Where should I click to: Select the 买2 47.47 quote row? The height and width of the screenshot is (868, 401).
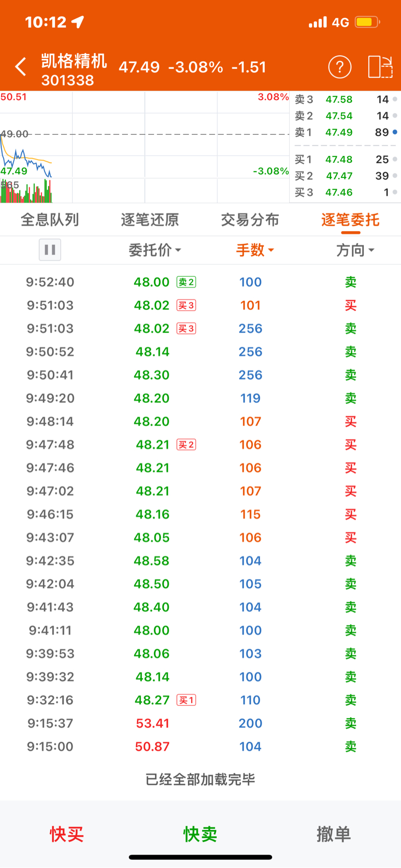[x=345, y=176]
